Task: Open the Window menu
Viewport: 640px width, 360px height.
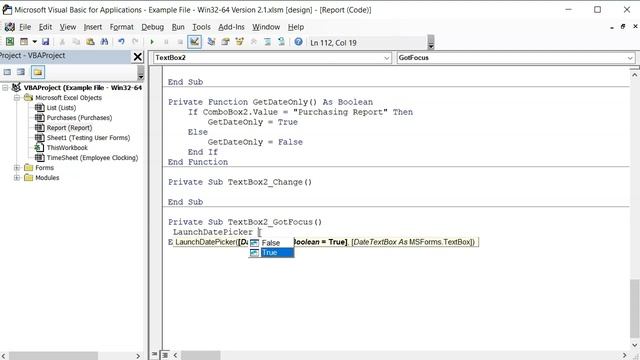Action: (x=266, y=27)
